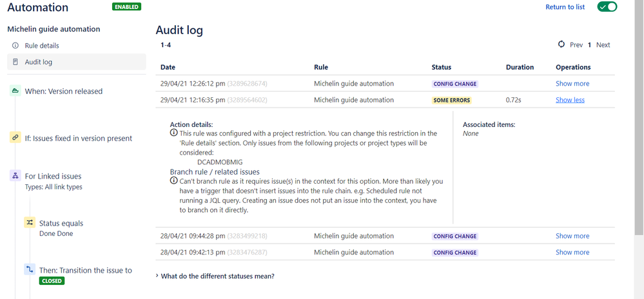Screen dimensions: 644x299
Task: Open Audit log in sidebar
Action: [77, 62]
